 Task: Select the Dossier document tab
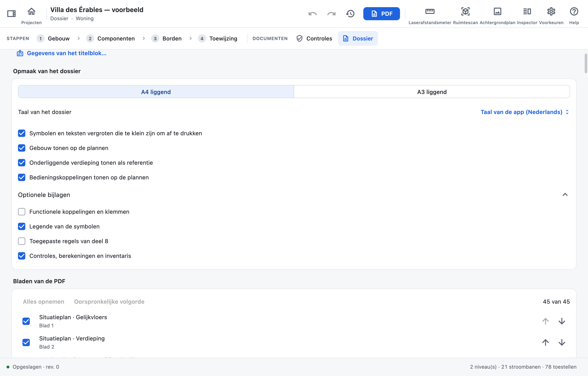pos(358,38)
